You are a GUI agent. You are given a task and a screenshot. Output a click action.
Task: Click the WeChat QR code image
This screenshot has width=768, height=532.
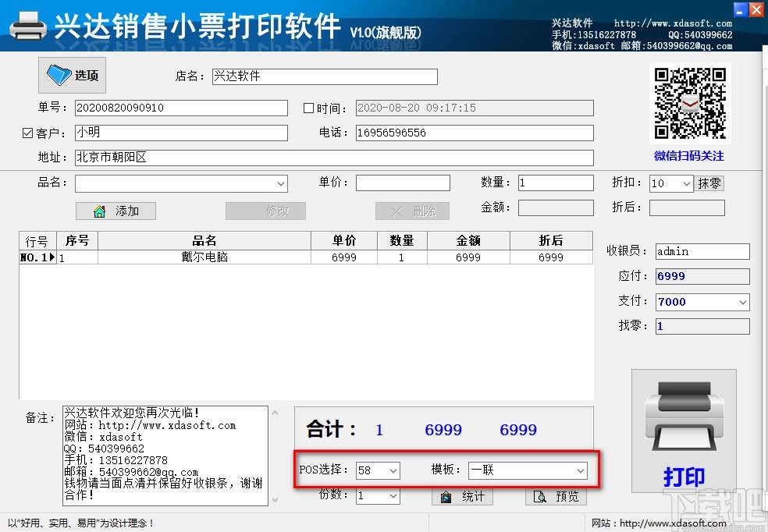tap(690, 102)
